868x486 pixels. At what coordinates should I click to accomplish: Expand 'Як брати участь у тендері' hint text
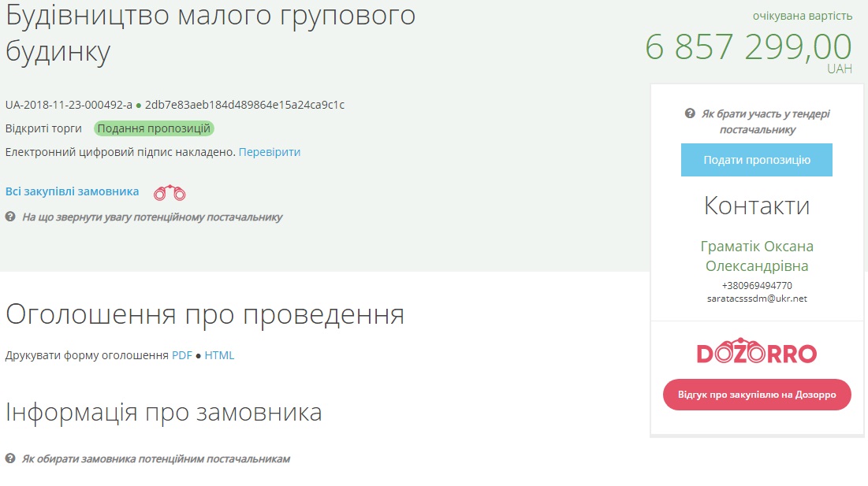click(x=765, y=121)
